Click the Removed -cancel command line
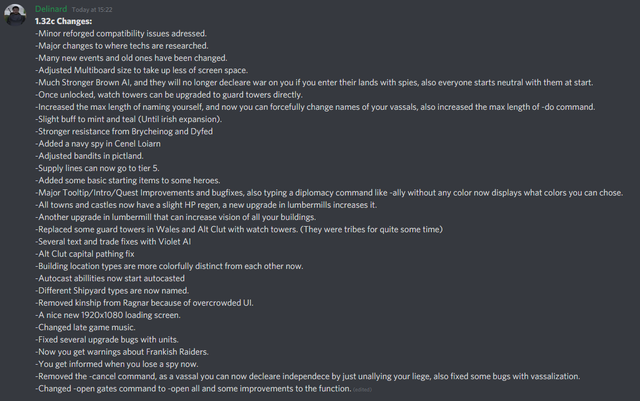The height and width of the screenshot is (401, 640). point(307,376)
